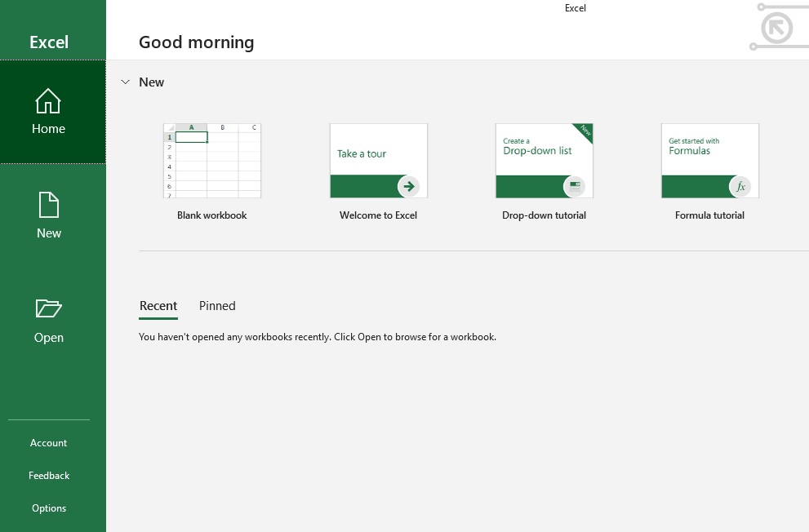Open Excel Options
Viewport: 809px width, 532px height.
(49, 508)
